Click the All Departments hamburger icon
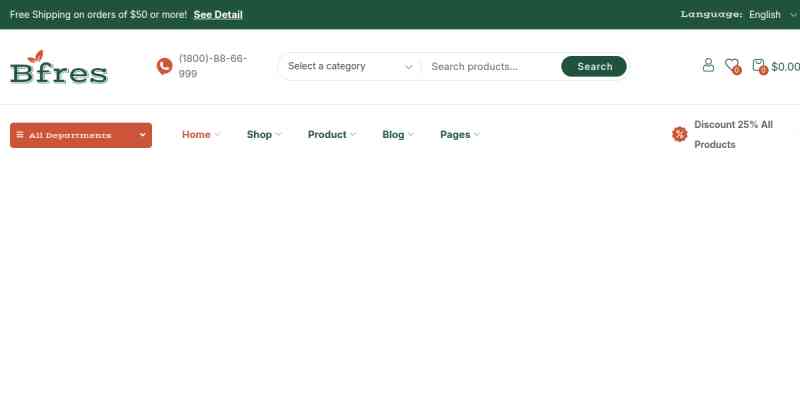 tap(20, 135)
